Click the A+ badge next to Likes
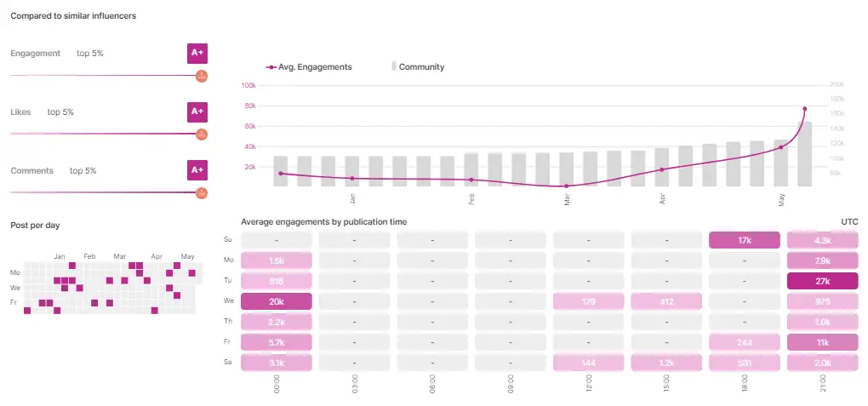This screenshot has height=406, width=868. [197, 112]
